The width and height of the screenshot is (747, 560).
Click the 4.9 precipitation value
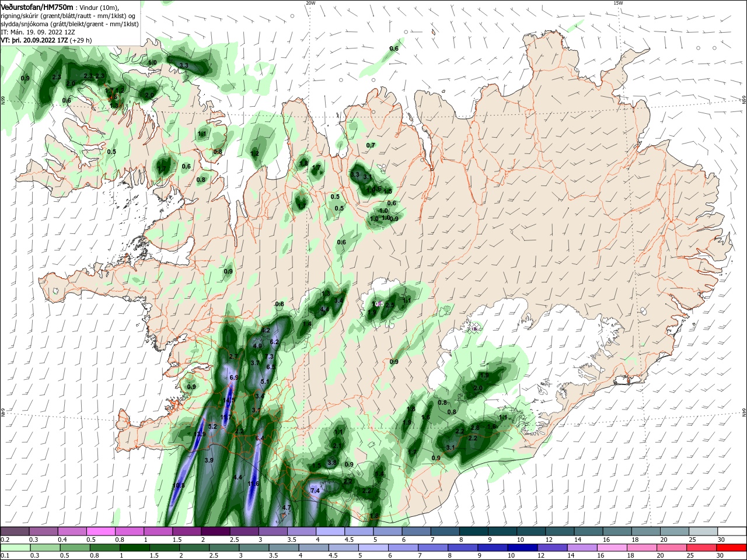click(x=257, y=346)
